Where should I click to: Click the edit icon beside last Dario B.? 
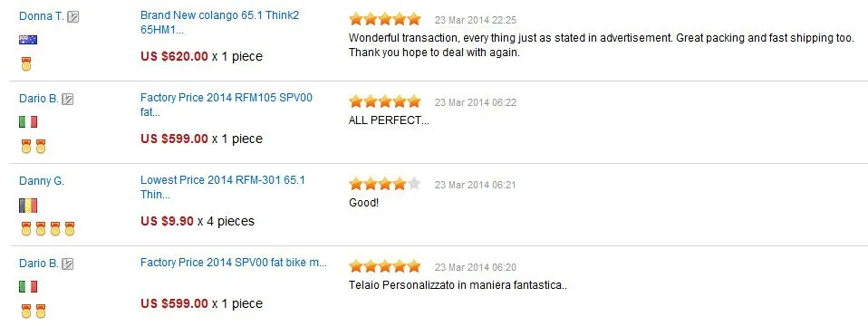[68, 264]
